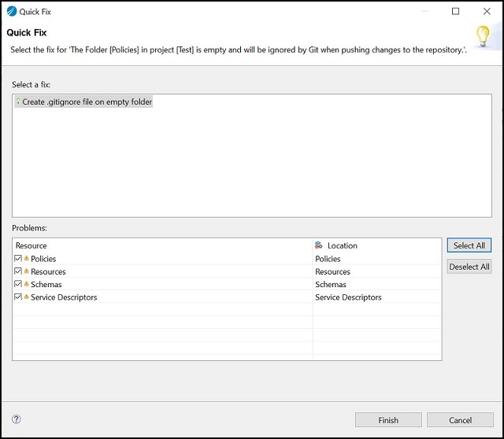Screen dimensions: 504x439
Task: Cancel the Quick Fix dialog
Action: [x=460, y=420]
